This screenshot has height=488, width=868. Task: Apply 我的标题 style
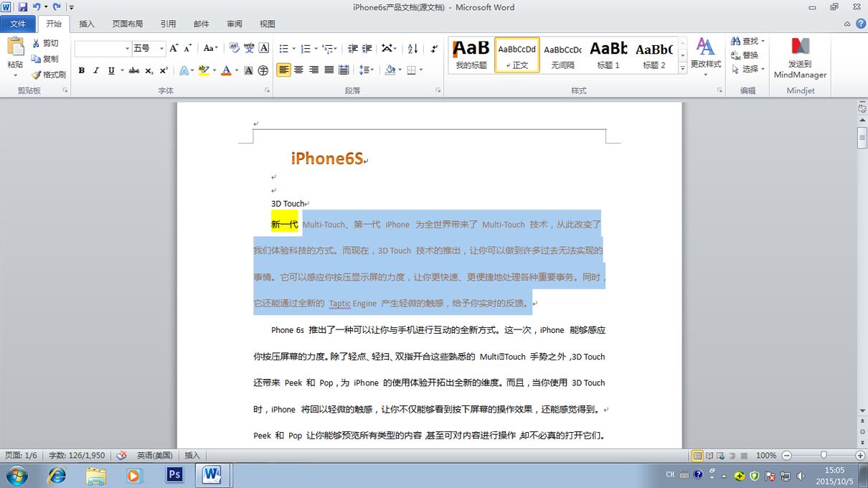[471, 55]
